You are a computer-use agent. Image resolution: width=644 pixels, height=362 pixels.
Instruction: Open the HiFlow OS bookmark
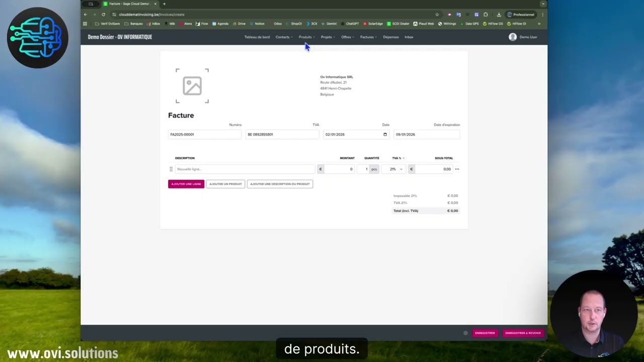[x=493, y=24]
